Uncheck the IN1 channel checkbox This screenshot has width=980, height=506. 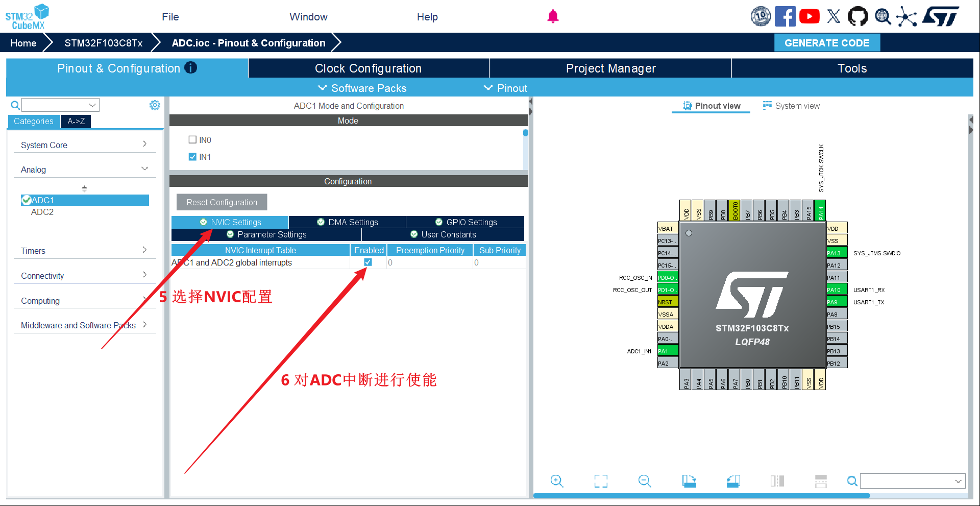(x=192, y=157)
